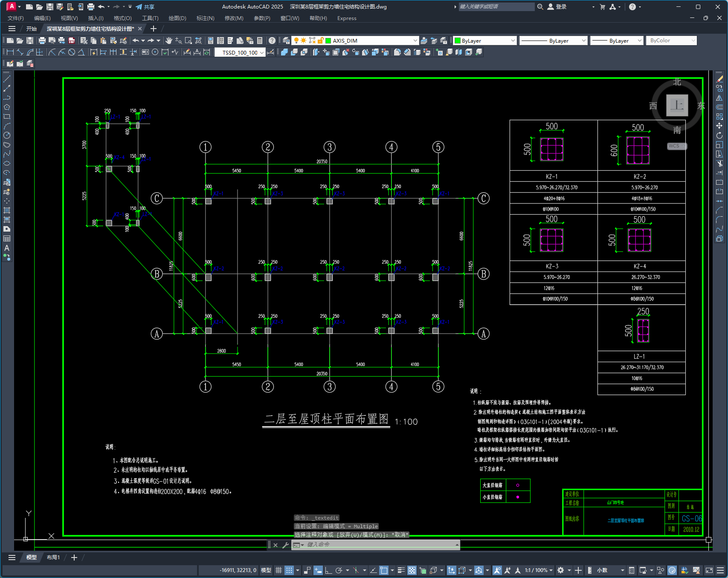Choose the Hatch tool
Screen dimensions: 728x578
tap(7, 210)
